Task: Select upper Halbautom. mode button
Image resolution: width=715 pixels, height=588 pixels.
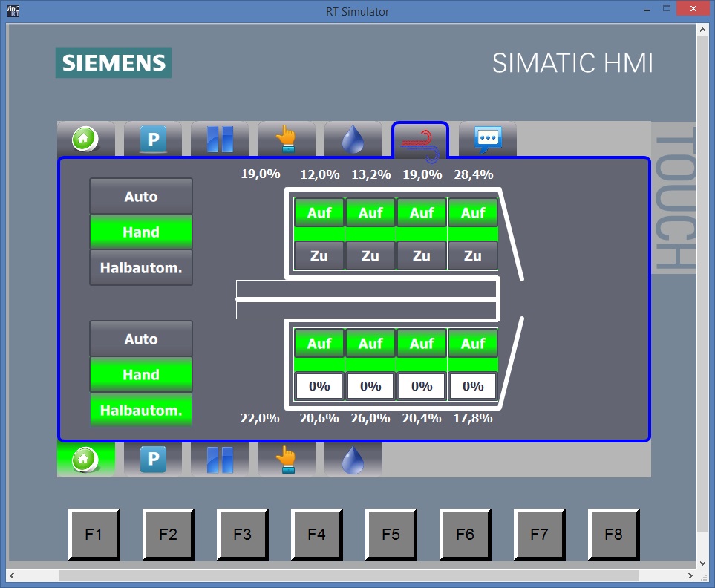Action: 141,267
